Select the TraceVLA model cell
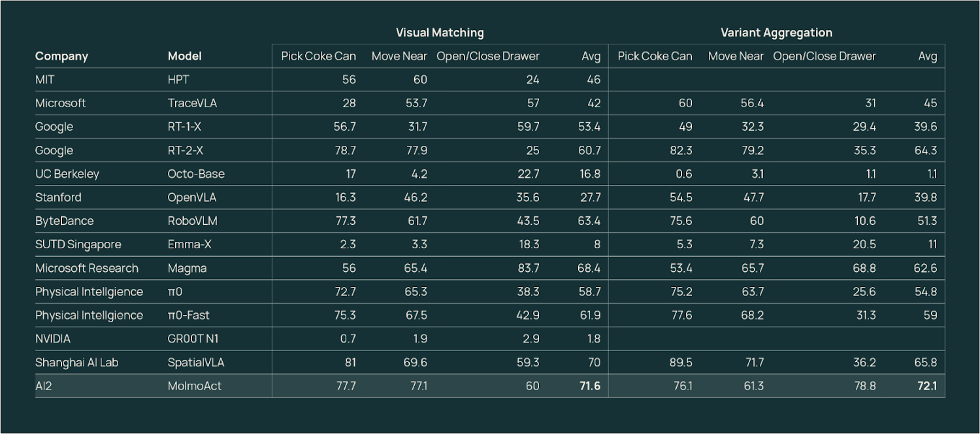Screen dimensions: 980x434 (192, 103)
